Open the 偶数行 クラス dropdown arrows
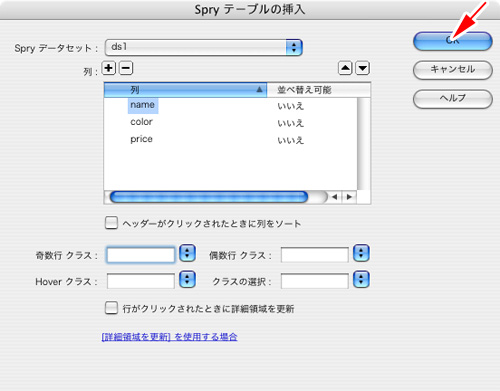500x391 pixels. 361,253
